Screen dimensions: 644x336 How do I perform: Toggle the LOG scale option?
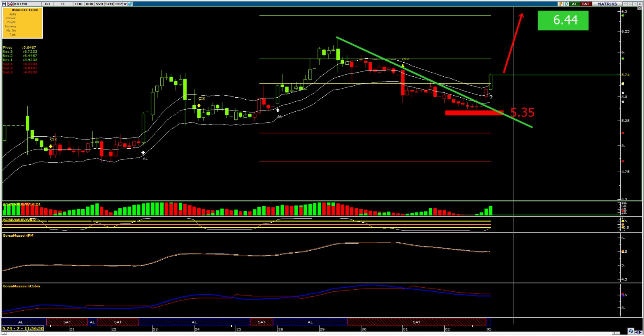tap(79, 4)
